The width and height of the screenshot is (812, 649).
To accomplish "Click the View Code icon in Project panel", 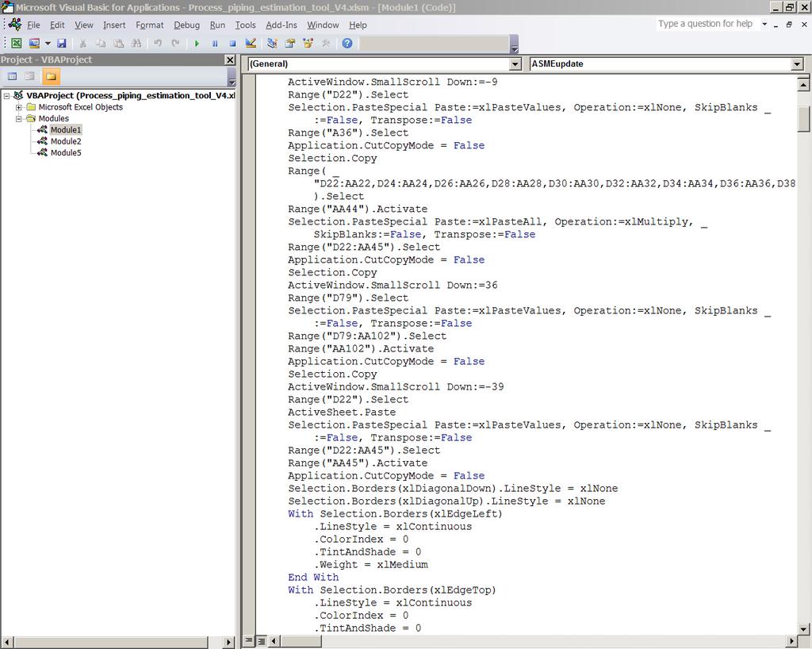I will [x=13, y=77].
